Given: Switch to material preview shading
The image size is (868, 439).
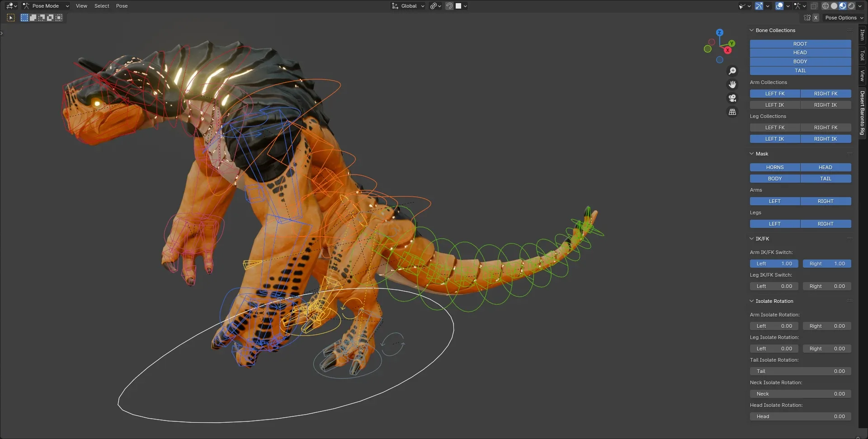Looking at the screenshot, I should [843, 6].
